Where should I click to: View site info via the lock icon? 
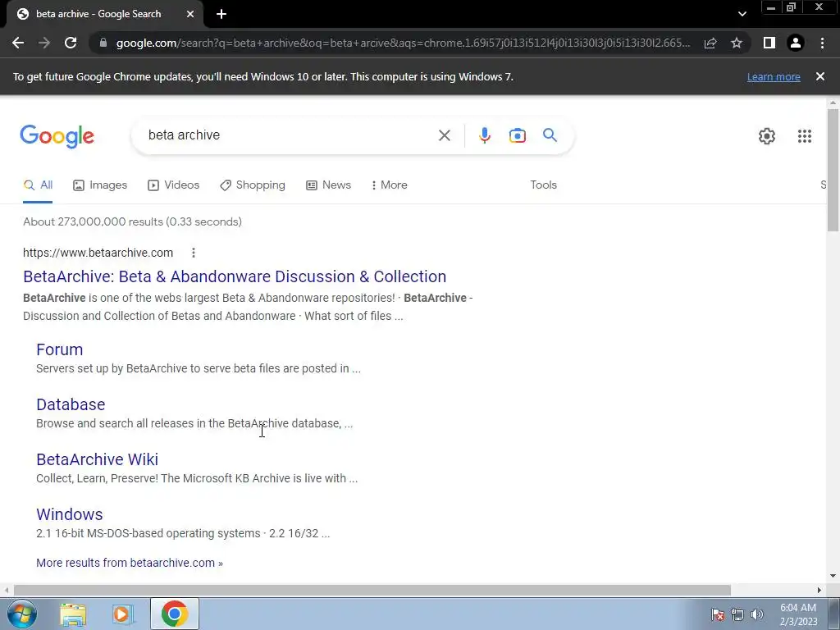(x=103, y=43)
